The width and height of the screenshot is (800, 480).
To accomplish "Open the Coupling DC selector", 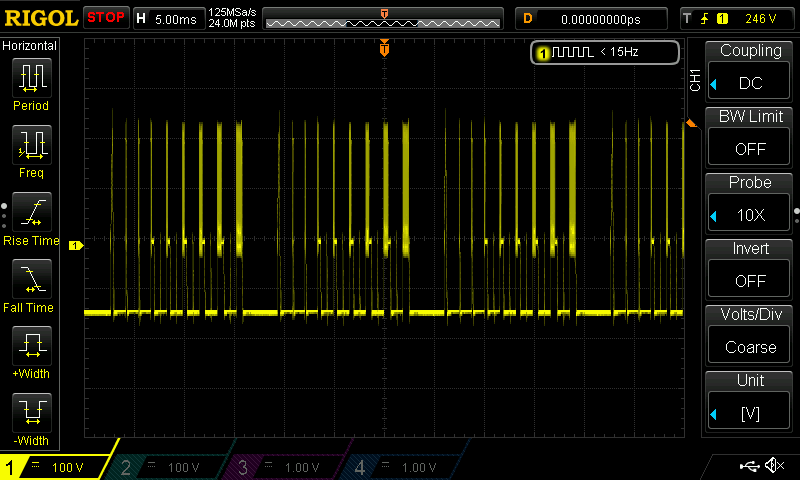I will click(749, 71).
